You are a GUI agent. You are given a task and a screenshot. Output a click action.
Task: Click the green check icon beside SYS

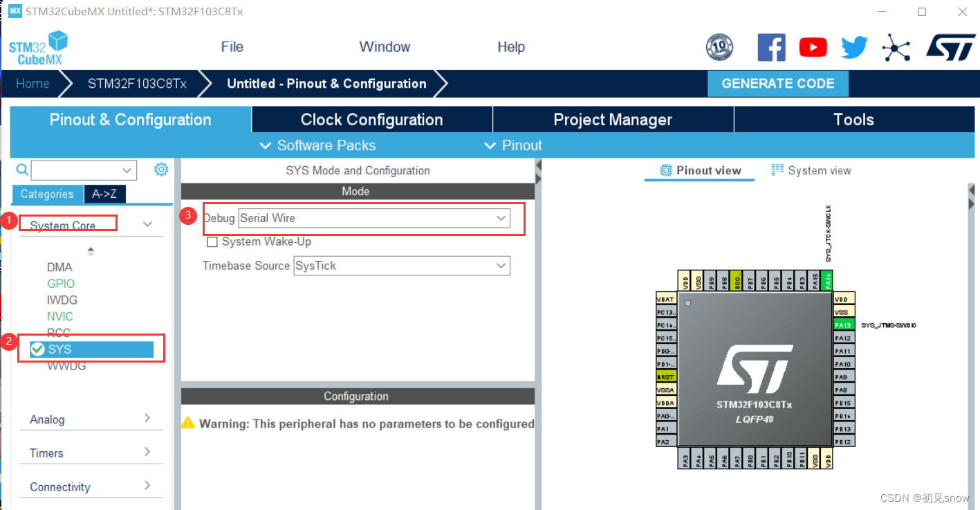pyautogui.click(x=38, y=349)
